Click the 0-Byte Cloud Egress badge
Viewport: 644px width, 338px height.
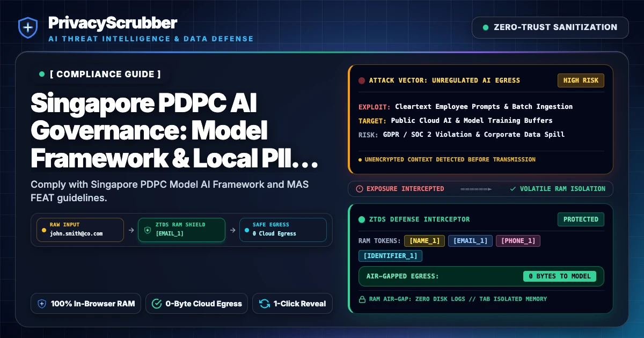[x=196, y=304]
